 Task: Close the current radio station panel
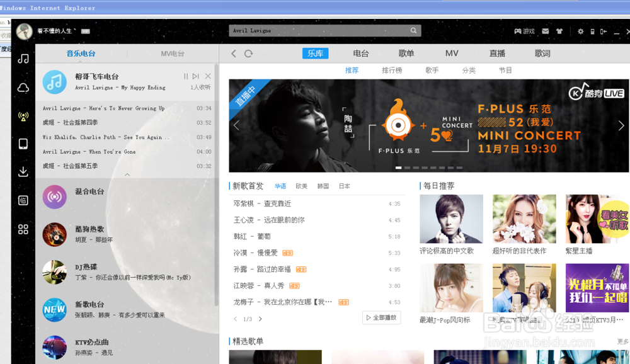[208, 76]
